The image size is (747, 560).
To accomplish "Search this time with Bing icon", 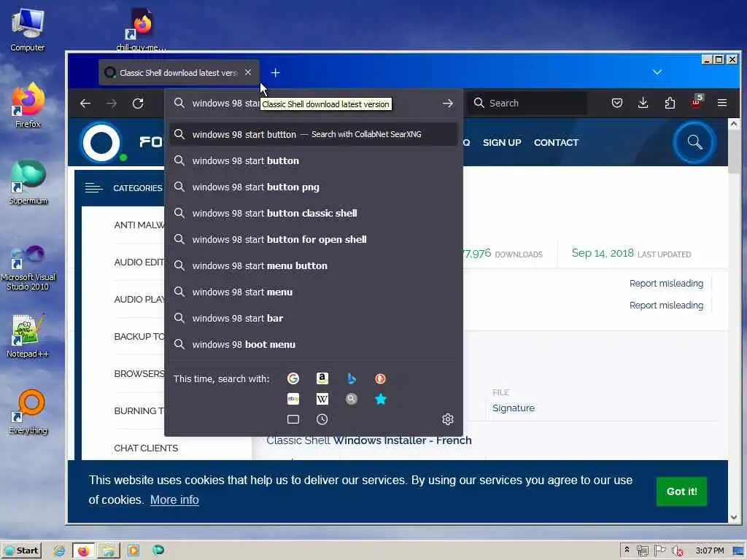I will pyautogui.click(x=352, y=378).
